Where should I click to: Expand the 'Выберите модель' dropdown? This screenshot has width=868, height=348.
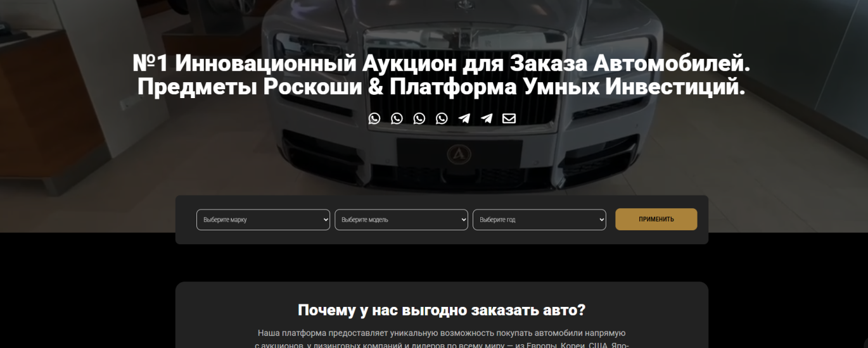coord(395,220)
